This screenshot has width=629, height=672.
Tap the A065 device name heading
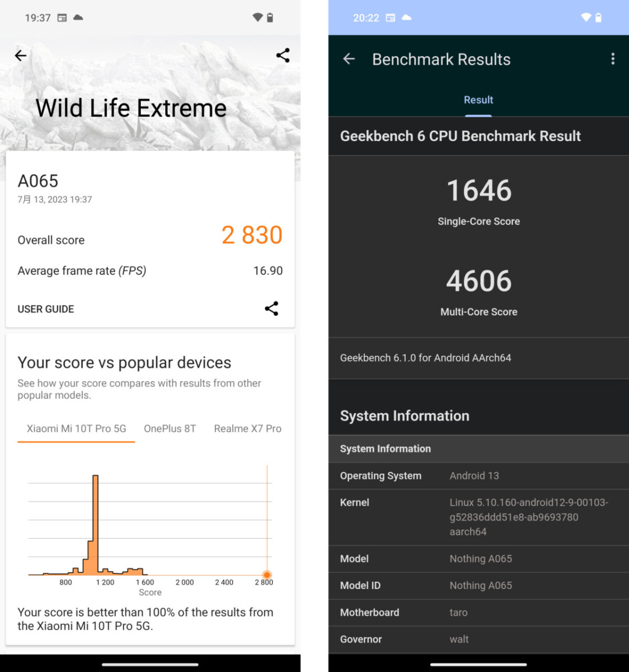[38, 181]
